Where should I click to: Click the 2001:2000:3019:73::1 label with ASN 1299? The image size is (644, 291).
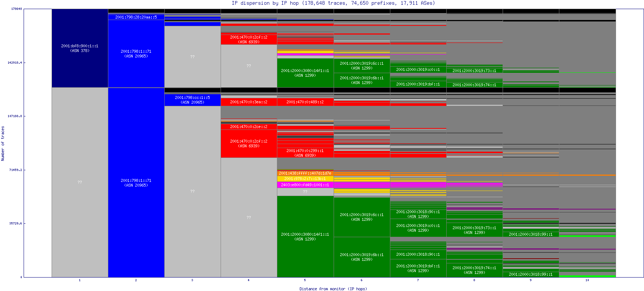coord(474,230)
